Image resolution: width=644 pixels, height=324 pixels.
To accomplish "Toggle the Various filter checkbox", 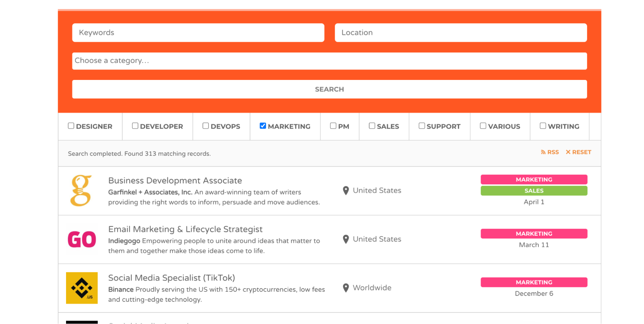I will 483,126.
